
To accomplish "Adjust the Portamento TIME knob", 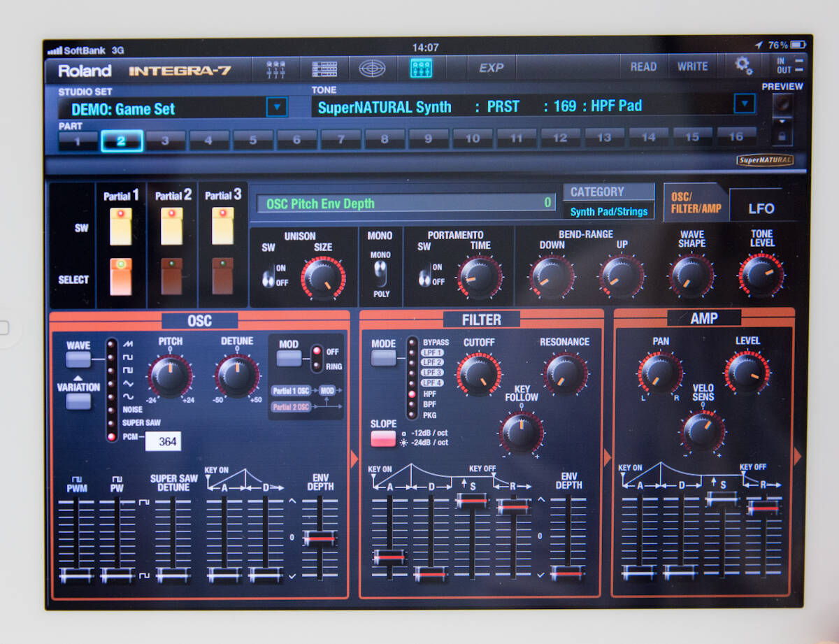I will click(x=480, y=277).
